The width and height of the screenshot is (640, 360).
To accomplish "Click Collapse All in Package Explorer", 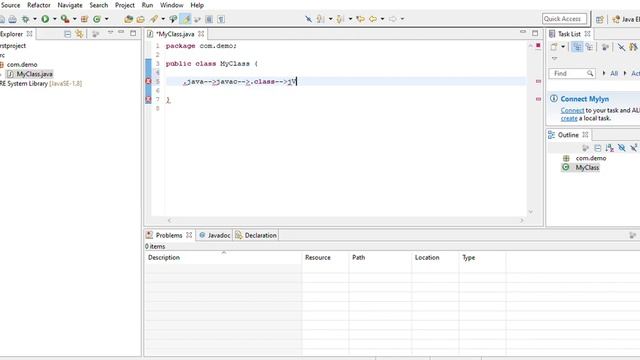I will 67,34.
